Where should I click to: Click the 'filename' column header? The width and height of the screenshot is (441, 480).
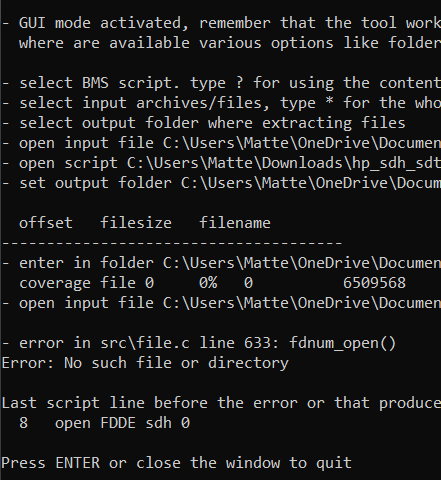(235, 223)
